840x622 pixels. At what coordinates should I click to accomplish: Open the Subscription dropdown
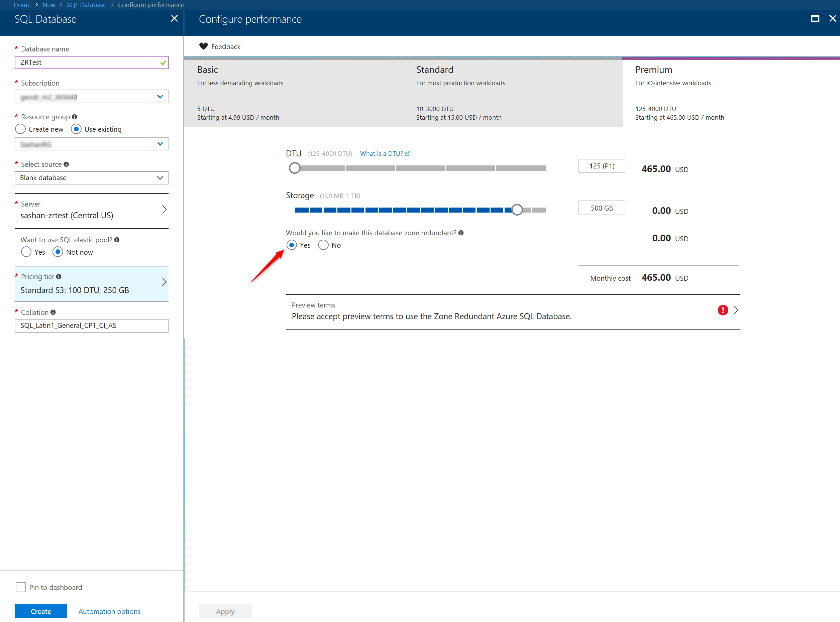[x=91, y=97]
